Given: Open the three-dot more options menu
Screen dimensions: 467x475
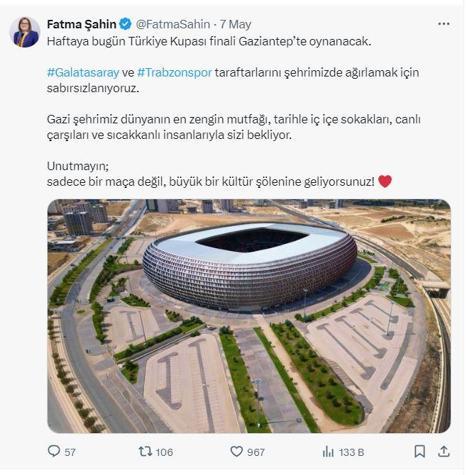Looking at the screenshot, I should tap(444, 24).
